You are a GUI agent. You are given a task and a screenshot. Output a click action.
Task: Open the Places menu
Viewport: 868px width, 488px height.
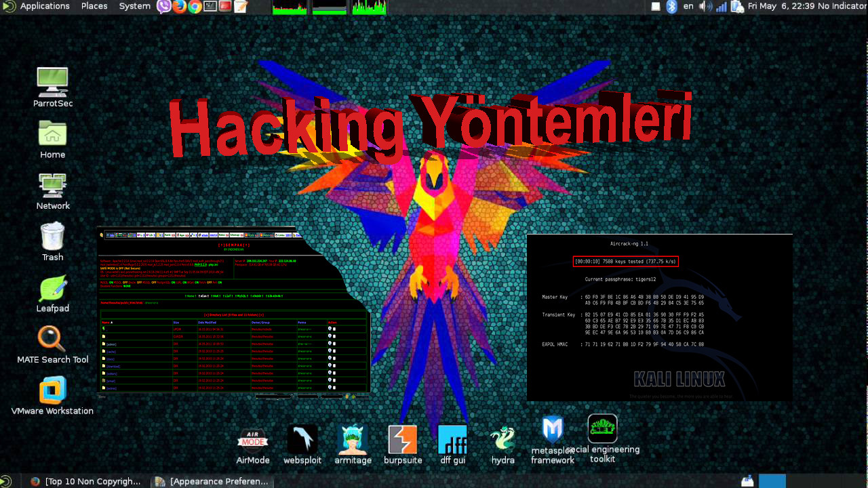[94, 6]
